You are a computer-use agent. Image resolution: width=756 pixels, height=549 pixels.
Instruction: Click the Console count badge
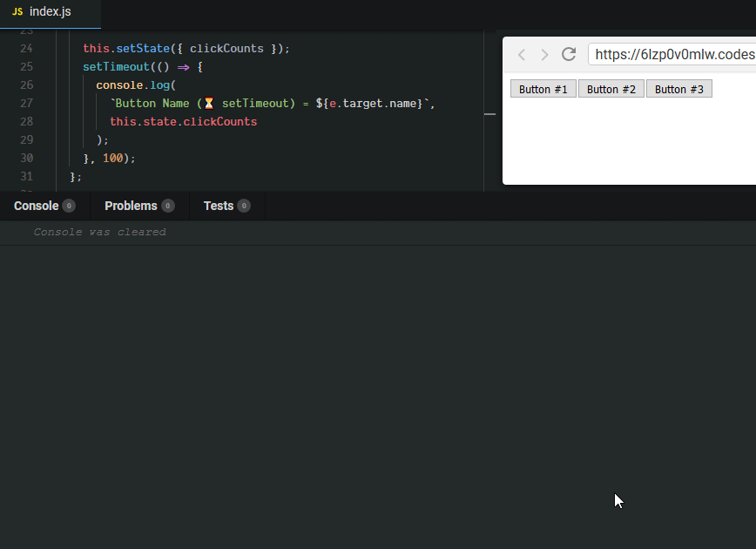(x=69, y=207)
